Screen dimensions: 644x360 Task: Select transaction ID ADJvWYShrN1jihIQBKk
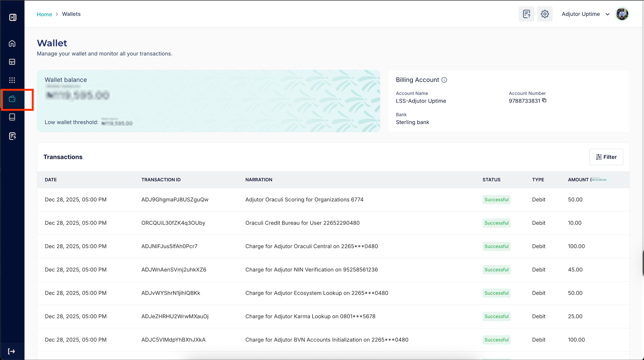point(171,293)
